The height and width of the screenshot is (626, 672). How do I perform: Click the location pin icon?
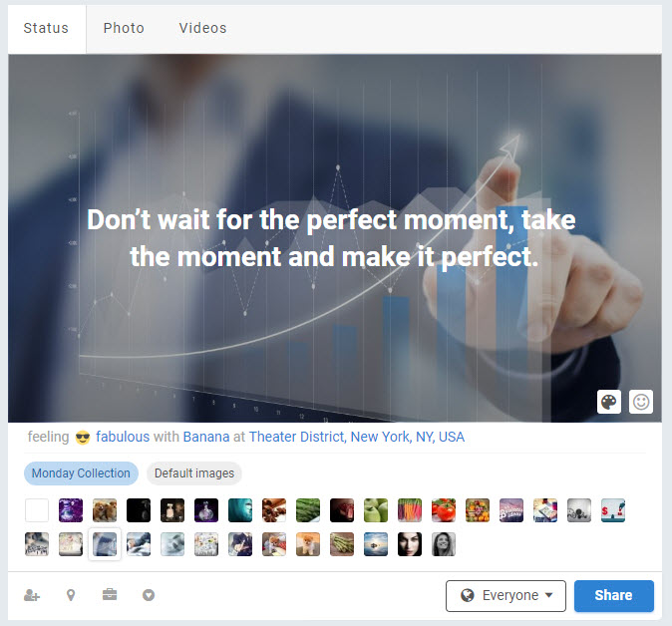pyautogui.click(x=71, y=595)
